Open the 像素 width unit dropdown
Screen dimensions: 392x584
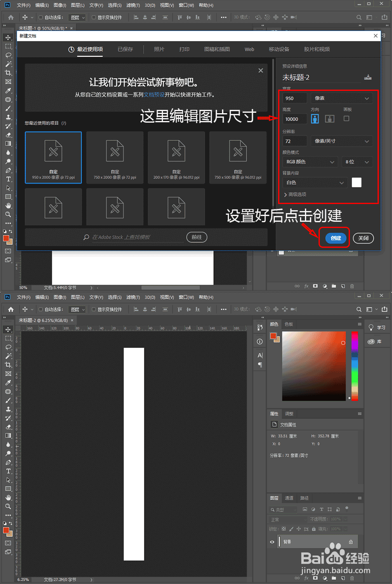click(342, 98)
